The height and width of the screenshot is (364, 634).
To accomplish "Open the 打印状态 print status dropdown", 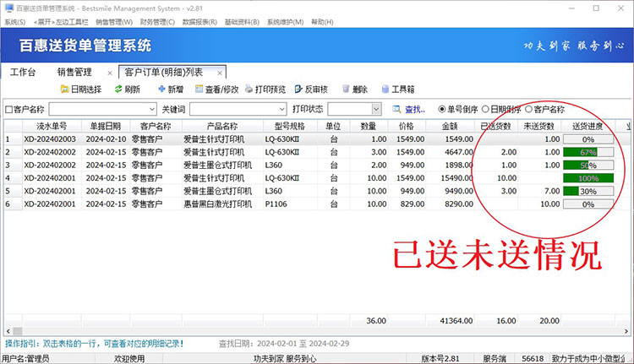I will point(375,109).
